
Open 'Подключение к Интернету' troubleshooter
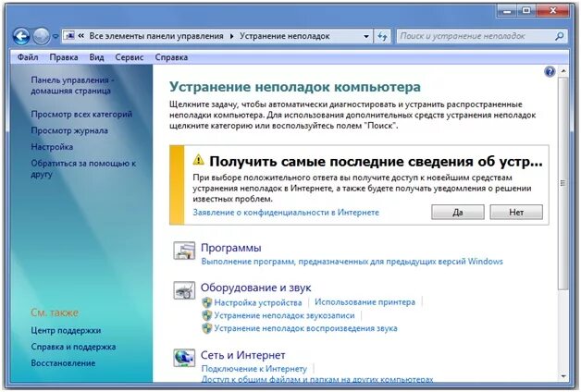254,369
